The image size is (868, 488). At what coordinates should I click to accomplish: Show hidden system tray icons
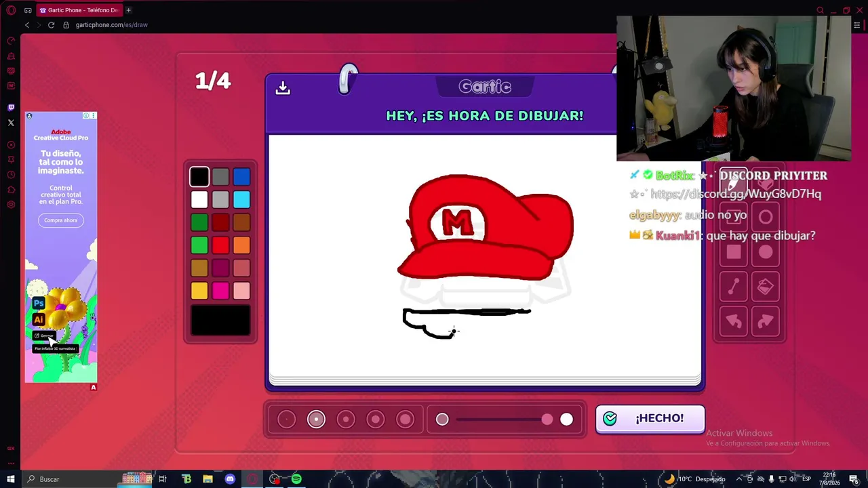click(x=739, y=479)
